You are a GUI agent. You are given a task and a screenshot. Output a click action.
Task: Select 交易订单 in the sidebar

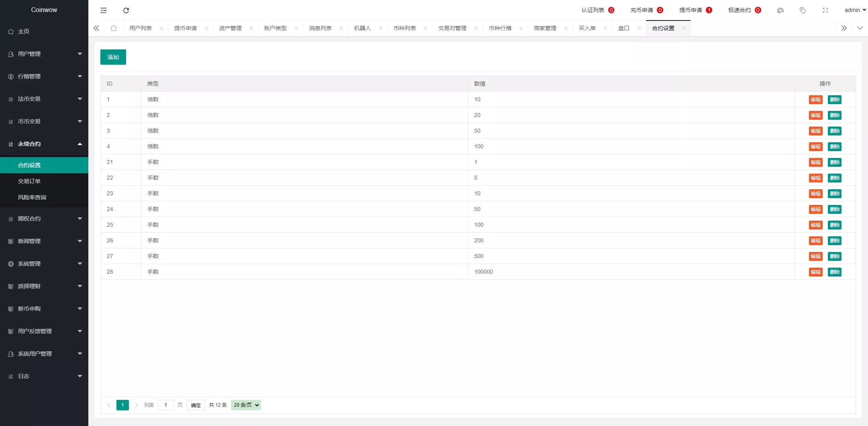coord(29,181)
